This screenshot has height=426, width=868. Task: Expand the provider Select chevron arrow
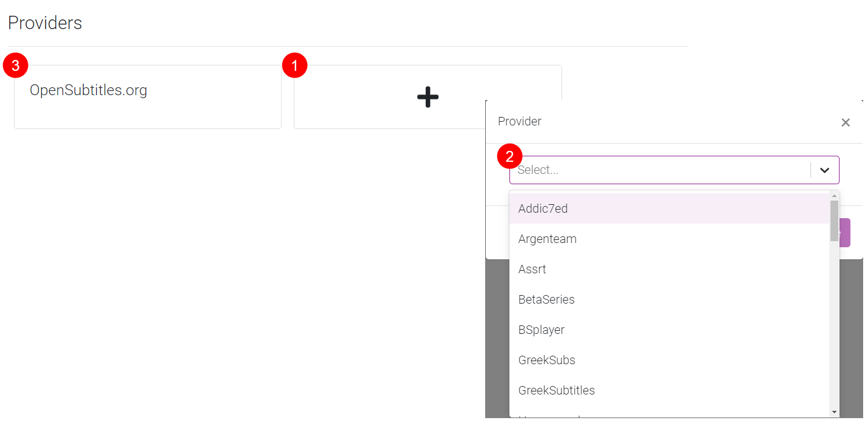(x=824, y=170)
